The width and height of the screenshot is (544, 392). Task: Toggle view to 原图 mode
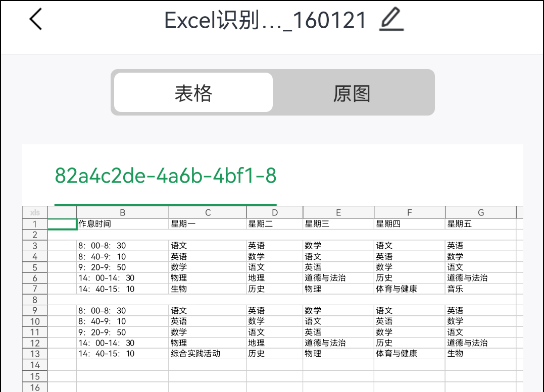[352, 92]
